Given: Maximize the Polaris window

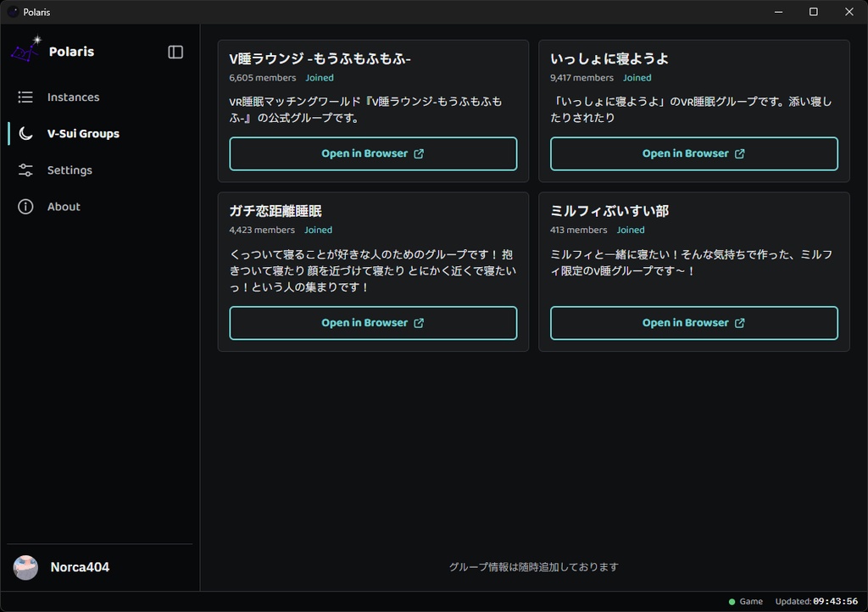Looking at the screenshot, I should [813, 12].
